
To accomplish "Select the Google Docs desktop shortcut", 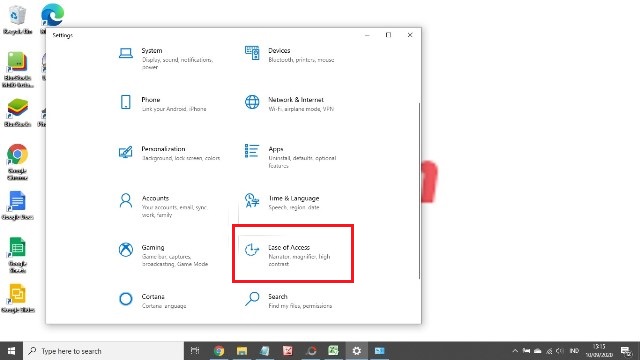I will 18,206.
